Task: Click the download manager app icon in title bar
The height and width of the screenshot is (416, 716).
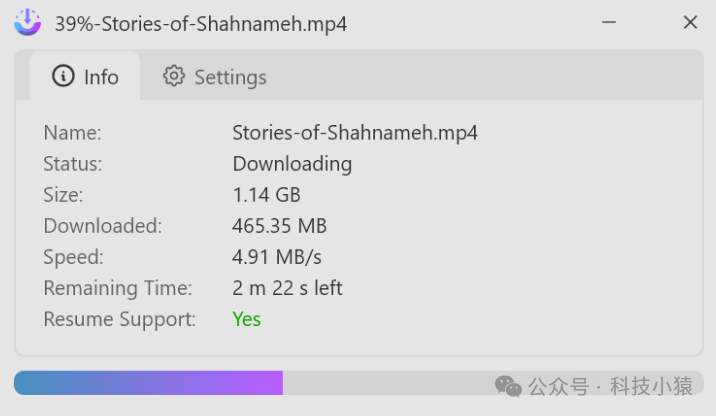Action: [27, 22]
